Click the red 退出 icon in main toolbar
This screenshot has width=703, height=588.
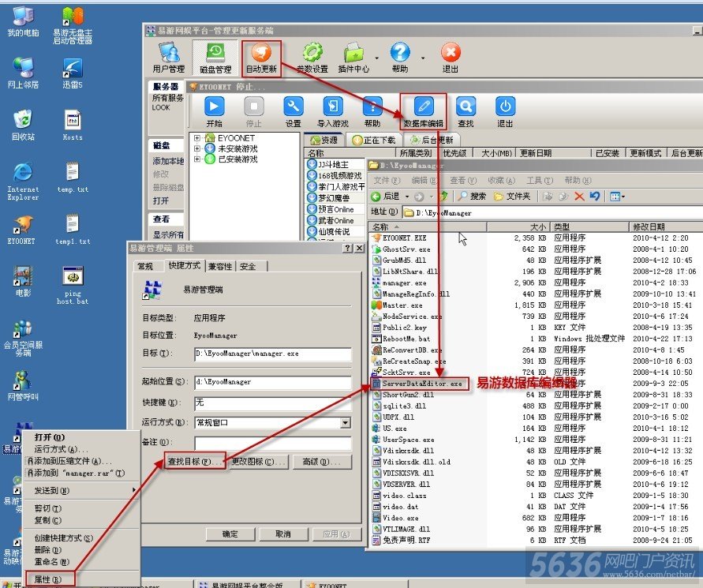point(451,58)
